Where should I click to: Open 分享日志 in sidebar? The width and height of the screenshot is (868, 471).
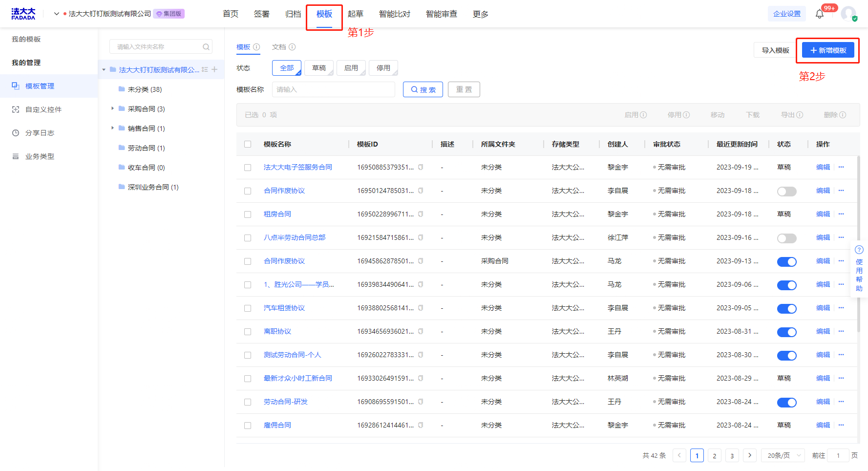tap(49, 133)
